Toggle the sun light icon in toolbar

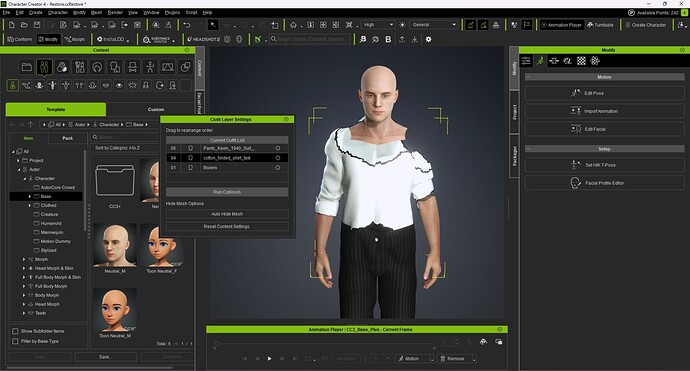402,25
